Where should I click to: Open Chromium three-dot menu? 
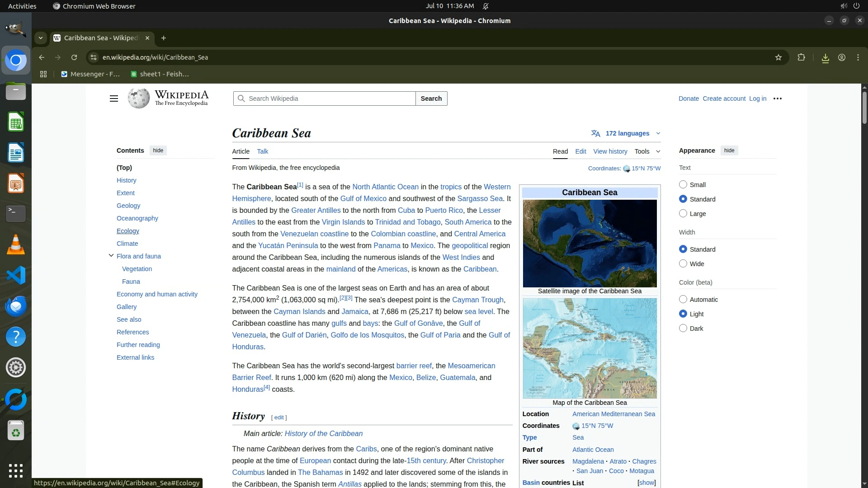858,57
